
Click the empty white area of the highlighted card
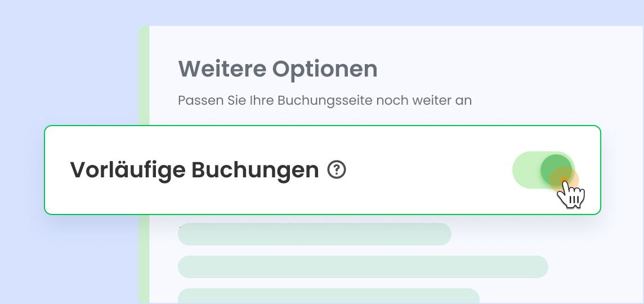coord(428,169)
